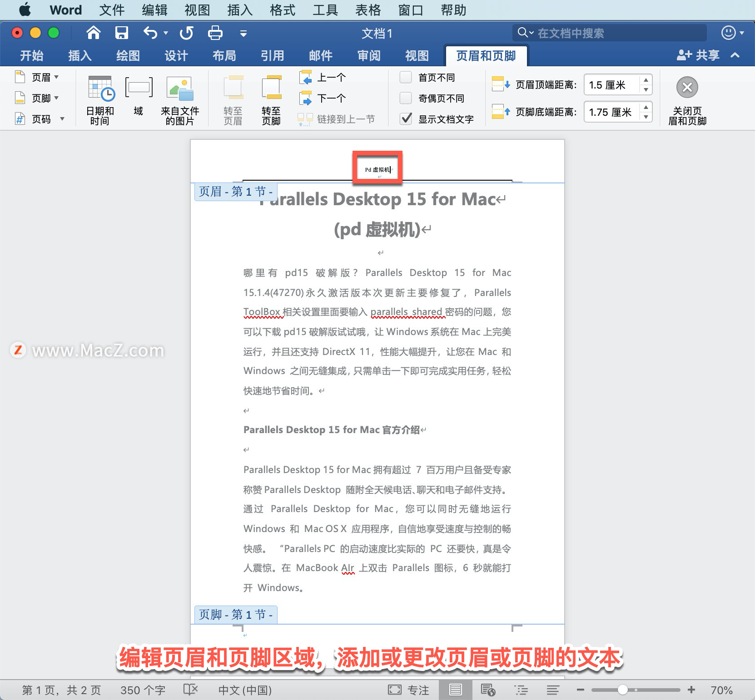This screenshot has width=755, height=700.
Task: Click Link to Previous (链接到上一节)
Action: pos(336,119)
